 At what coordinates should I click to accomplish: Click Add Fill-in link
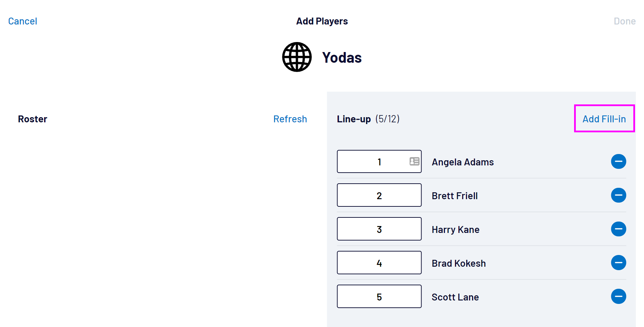click(604, 119)
